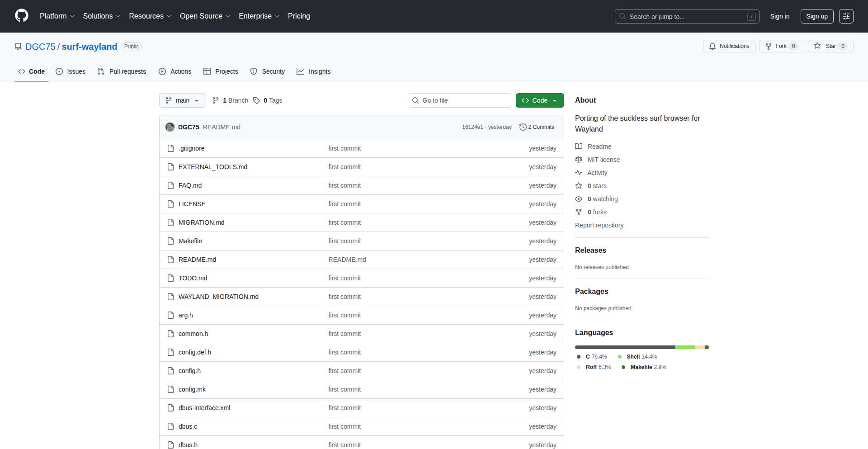The image size is (868, 449).
Task: Click the MIT license scale icon
Action: (579, 160)
